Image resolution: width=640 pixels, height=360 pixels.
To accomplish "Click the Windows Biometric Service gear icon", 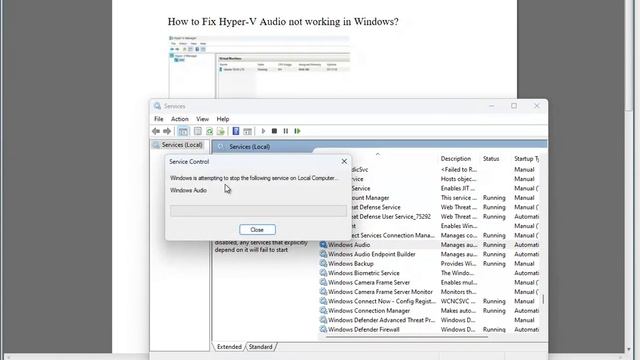I will (x=323, y=273).
